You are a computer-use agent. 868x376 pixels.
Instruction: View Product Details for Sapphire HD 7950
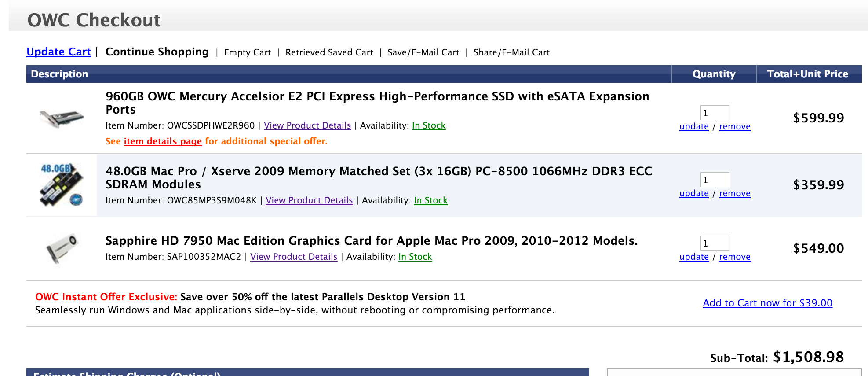pos(293,257)
